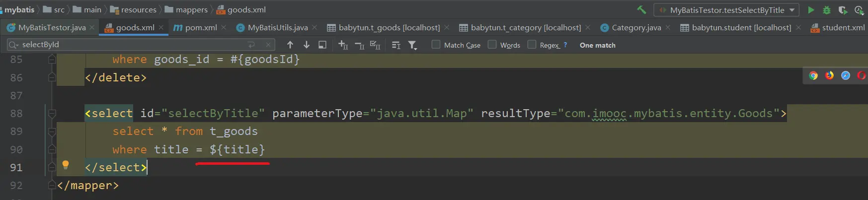This screenshot has width=868, height=200.
Task: Click the intention lightbulb on line 91
Action: (x=65, y=165)
